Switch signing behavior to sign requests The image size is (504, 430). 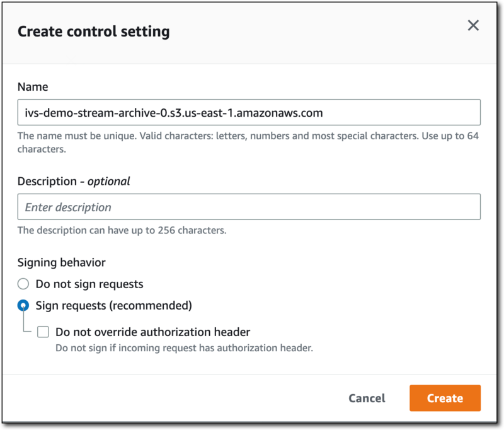point(23,305)
